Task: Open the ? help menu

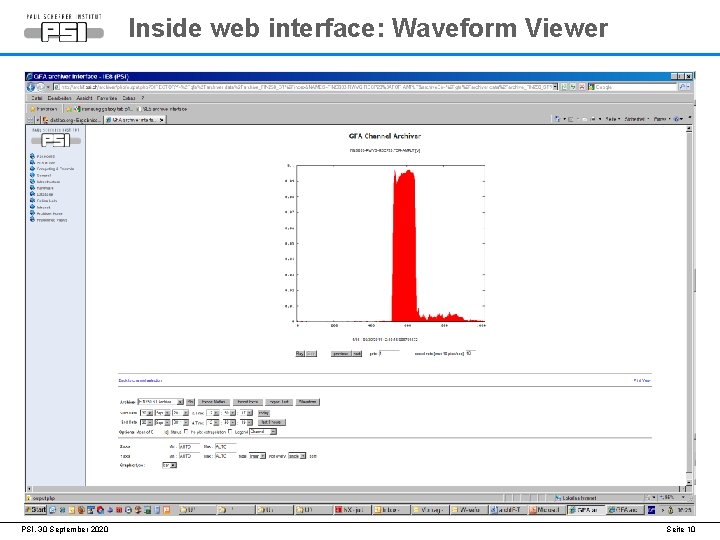Action: click(x=143, y=98)
